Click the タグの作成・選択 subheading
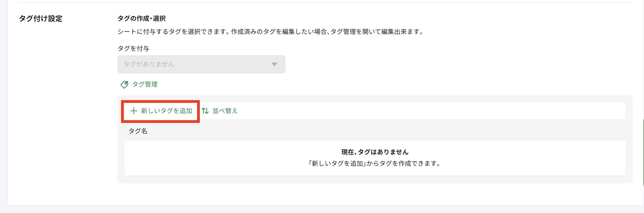The width and height of the screenshot is (644, 213). click(x=142, y=18)
